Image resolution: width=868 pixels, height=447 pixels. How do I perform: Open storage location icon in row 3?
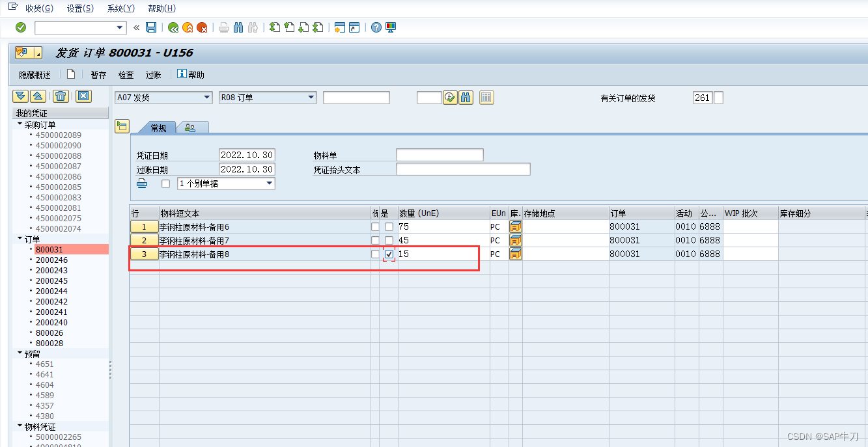pyautogui.click(x=516, y=254)
